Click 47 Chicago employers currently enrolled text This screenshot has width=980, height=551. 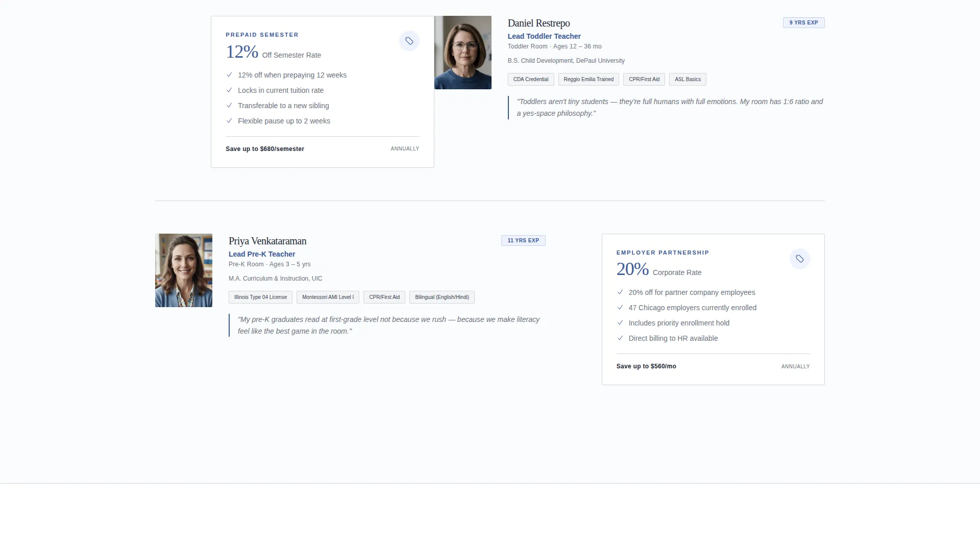point(693,308)
